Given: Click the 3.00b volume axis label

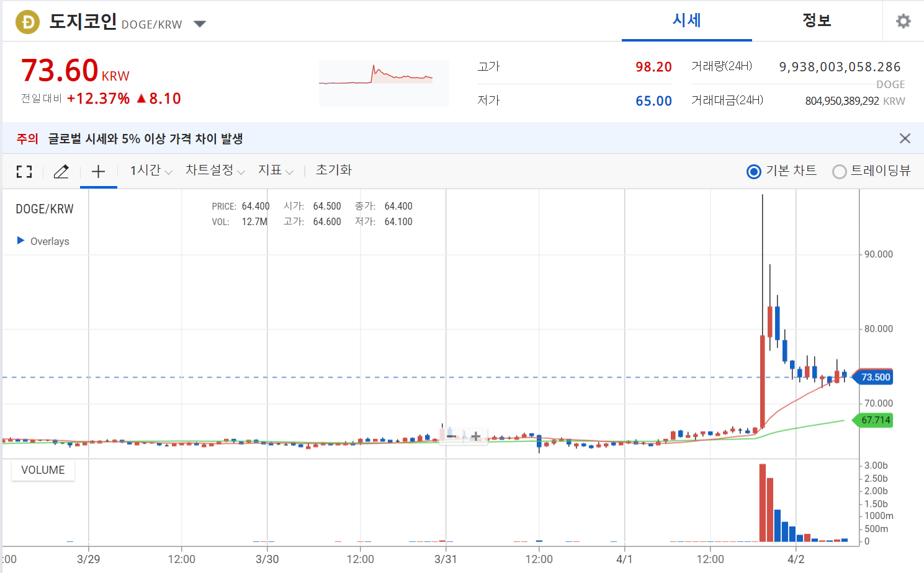Looking at the screenshot, I should click(876, 466).
